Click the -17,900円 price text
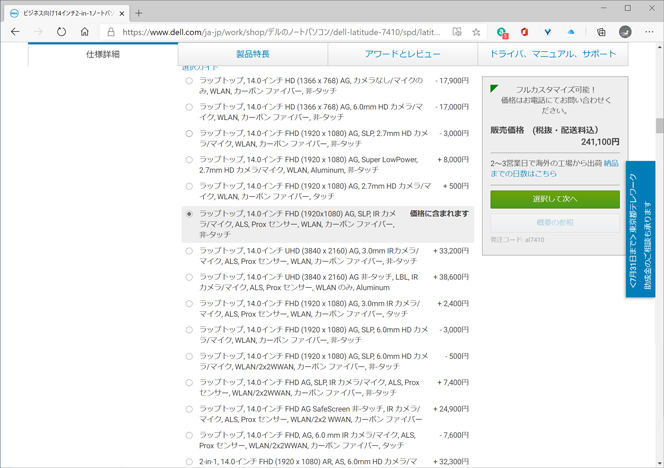 452,80
